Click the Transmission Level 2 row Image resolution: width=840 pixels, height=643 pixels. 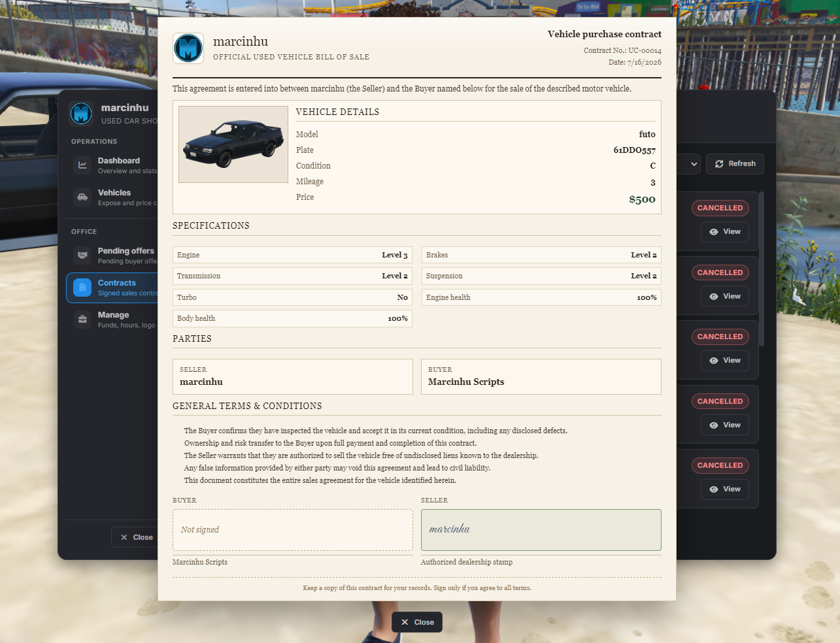click(293, 276)
